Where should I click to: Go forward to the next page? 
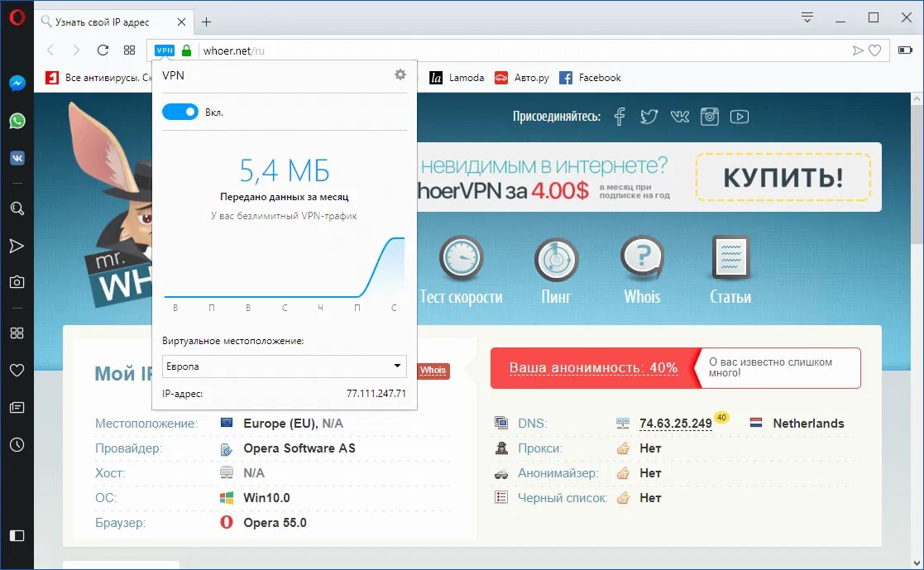coord(76,50)
